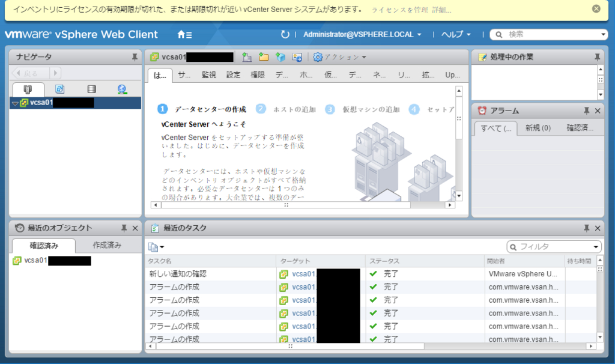Pin the ナビゲータ panel
This screenshot has width=615, height=364.
click(135, 57)
